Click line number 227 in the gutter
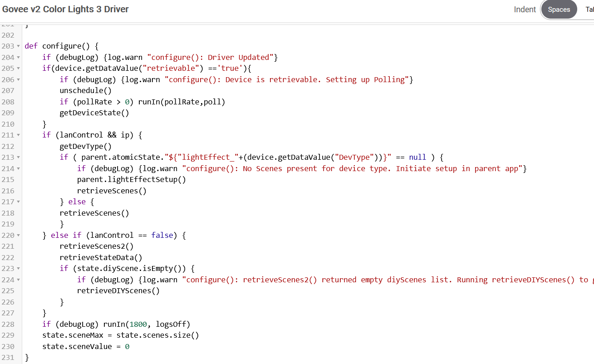The height and width of the screenshot is (364, 594). coord(8,313)
